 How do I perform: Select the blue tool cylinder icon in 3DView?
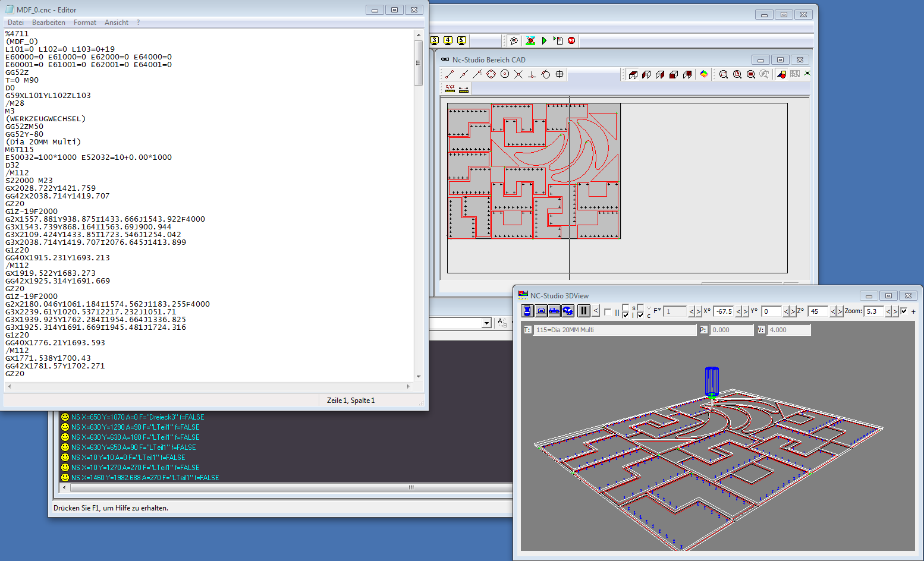click(527, 311)
